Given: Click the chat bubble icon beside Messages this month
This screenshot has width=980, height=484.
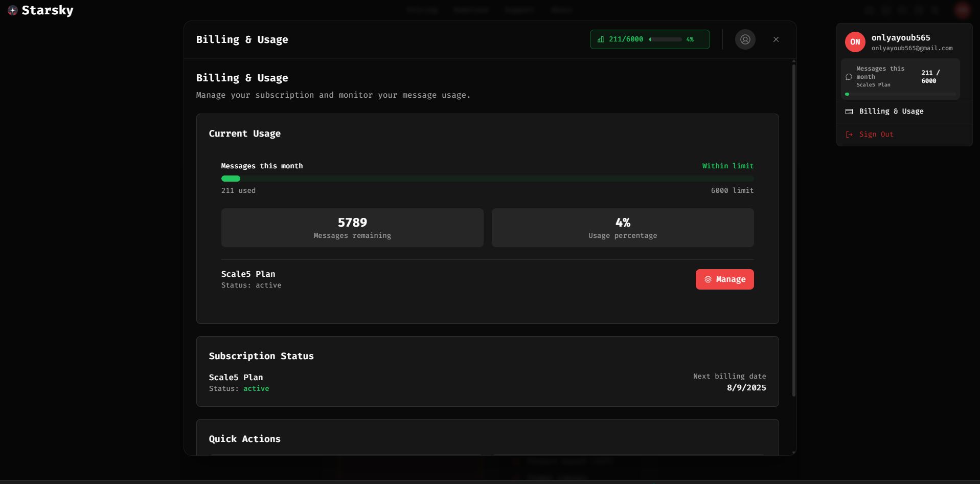Looking at the screenshot, I should coord(849,77).
